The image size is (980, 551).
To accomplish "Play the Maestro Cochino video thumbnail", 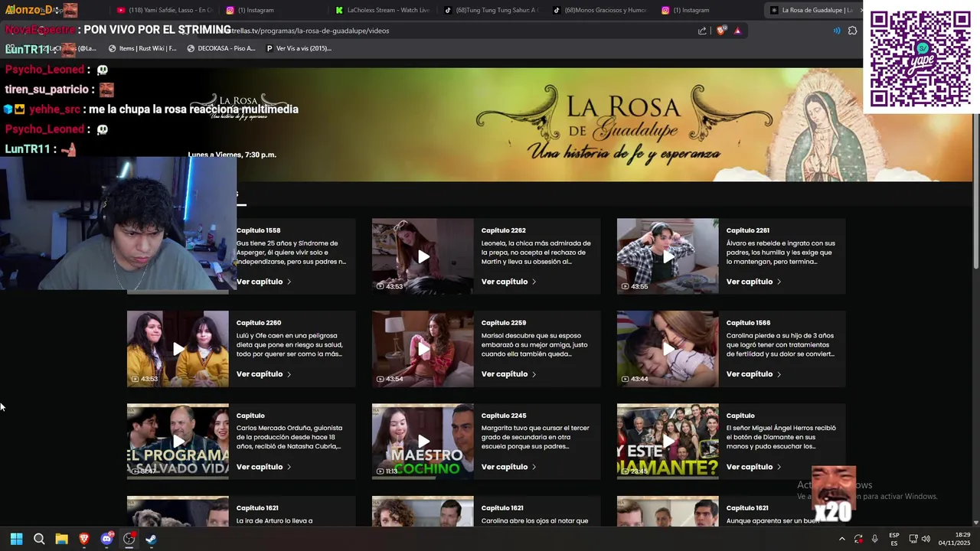I will click(x=423, y=442).
